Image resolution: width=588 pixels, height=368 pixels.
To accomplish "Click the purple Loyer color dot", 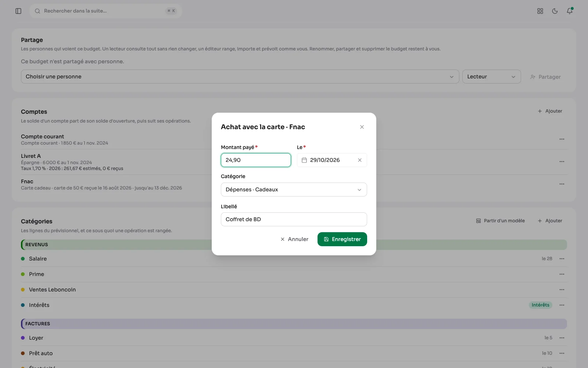I will point(23,338).
